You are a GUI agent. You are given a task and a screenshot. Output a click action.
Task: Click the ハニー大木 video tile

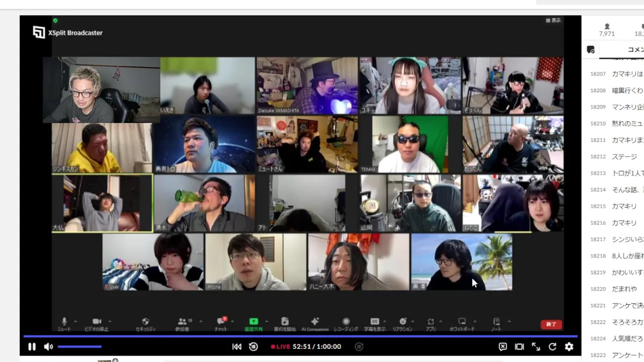[358, 262]
